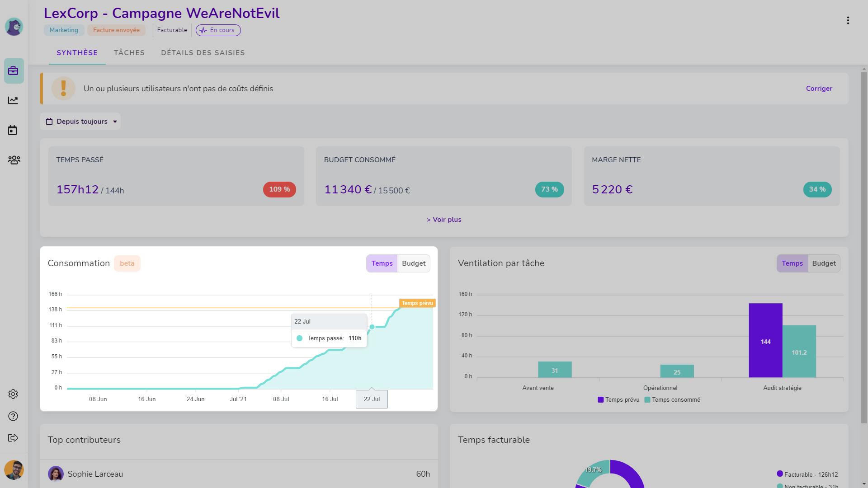Click the Top contributeurs heading
The width and height of the screenshot is (868, 488).
point(84,440)
